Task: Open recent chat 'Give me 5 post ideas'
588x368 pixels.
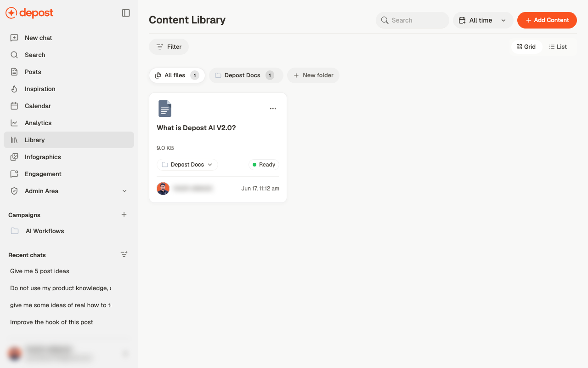Action: (x=40, y=271)
